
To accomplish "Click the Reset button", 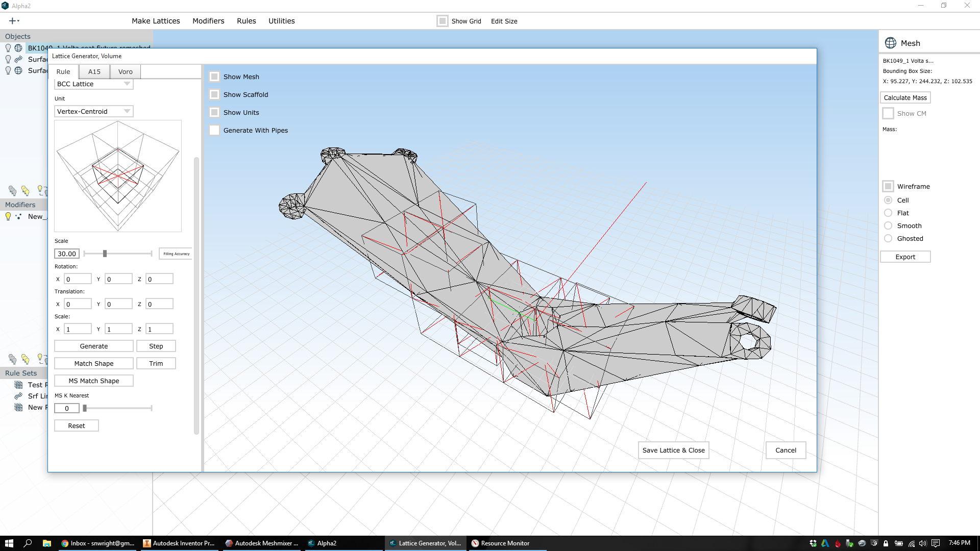I will [77, 425].
